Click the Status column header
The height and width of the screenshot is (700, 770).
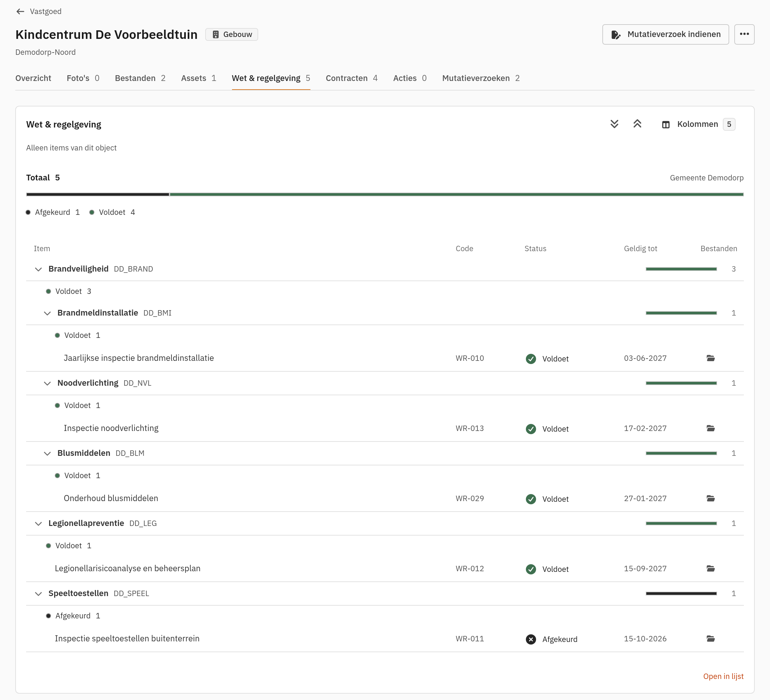pyautogui.click(x=535, y=249)
